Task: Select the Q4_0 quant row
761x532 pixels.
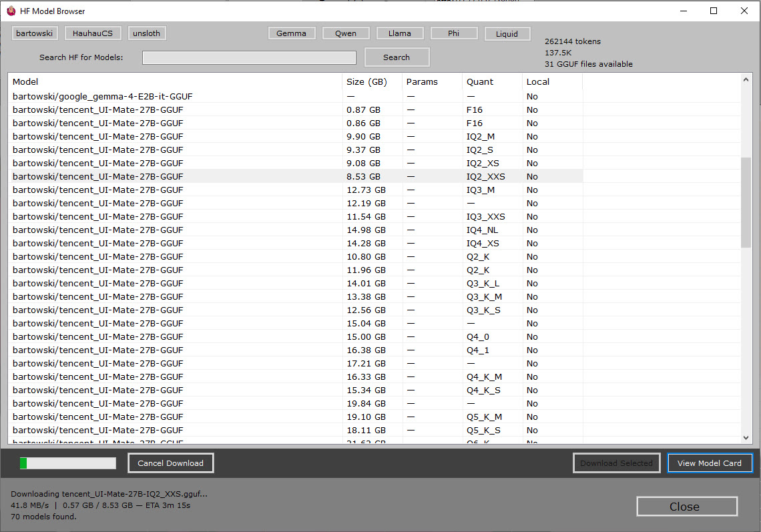Action: pyautogui.click(x=296, y=336)
